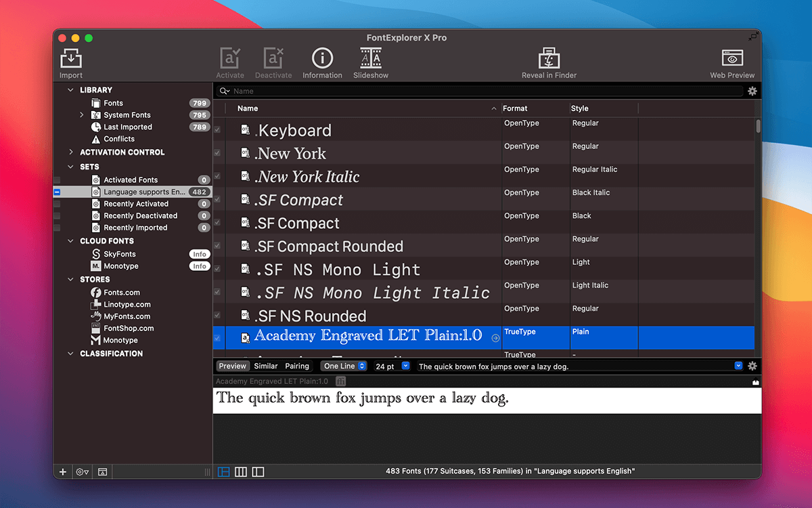Toggle the .Keyboard font checkbox
The width and height of the screenshot is (812, 508).
[217, 129]
